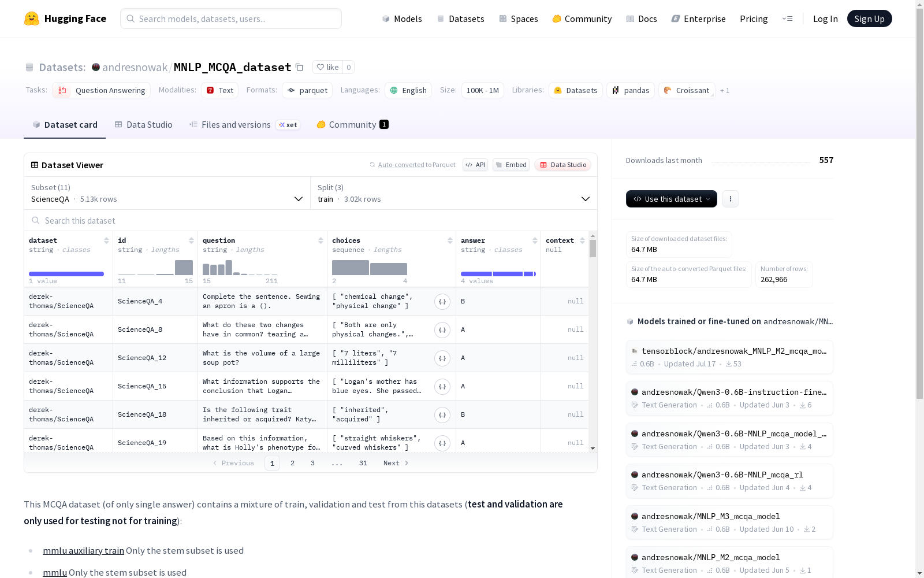Go to page 31 of the dataset
This screenshot has width=924, height=578.
(363, 463)
